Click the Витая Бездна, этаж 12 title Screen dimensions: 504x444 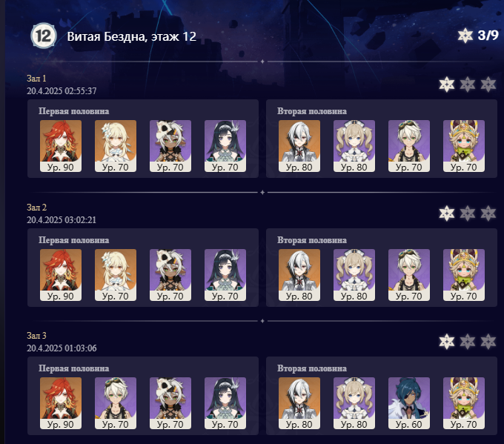pos(131,36)
